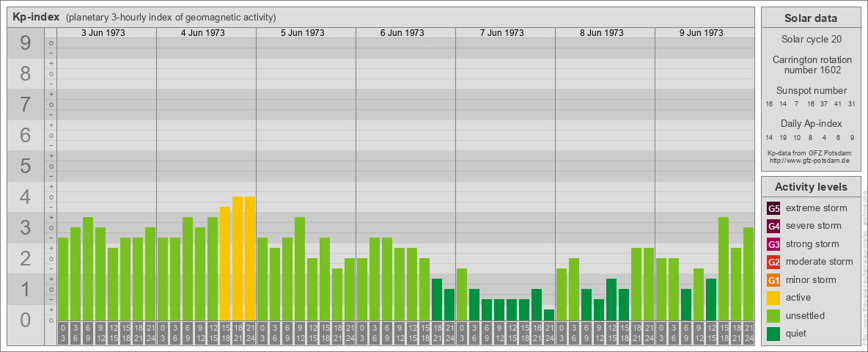The image size is (868, 352).
Task: Click the shortest bar, 21-24 on 7 Jun
Action: click(548, 315)
